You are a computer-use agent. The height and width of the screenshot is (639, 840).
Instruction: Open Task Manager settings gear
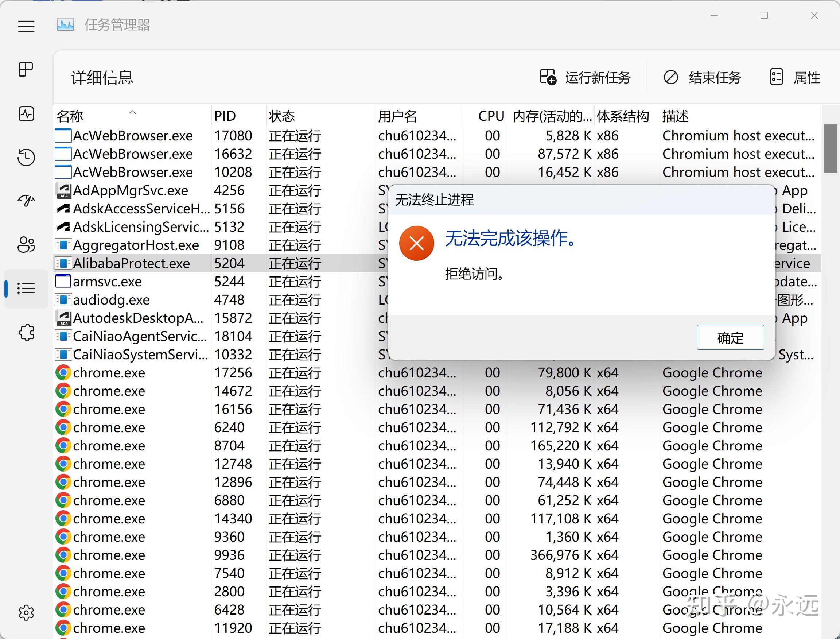pos(26,612)
